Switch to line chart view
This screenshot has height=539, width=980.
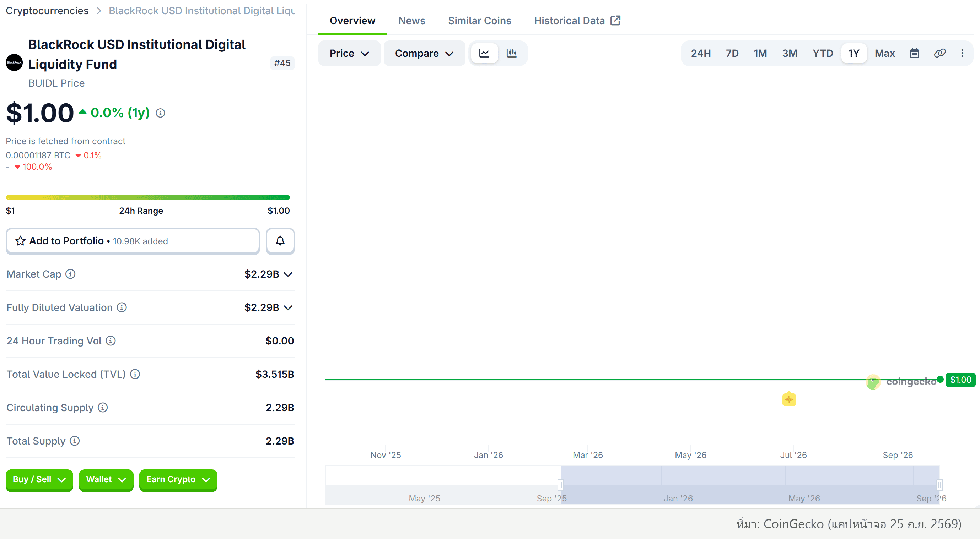point(484,53)
